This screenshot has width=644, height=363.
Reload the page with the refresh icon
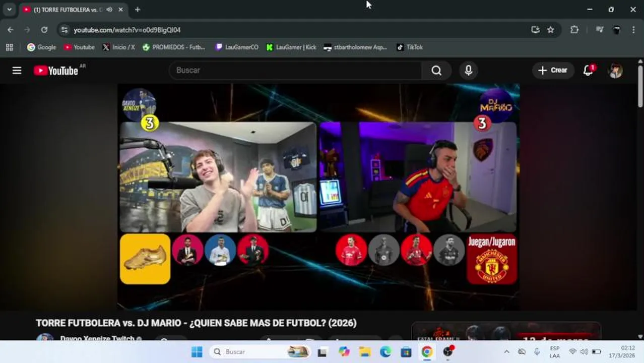44,30
